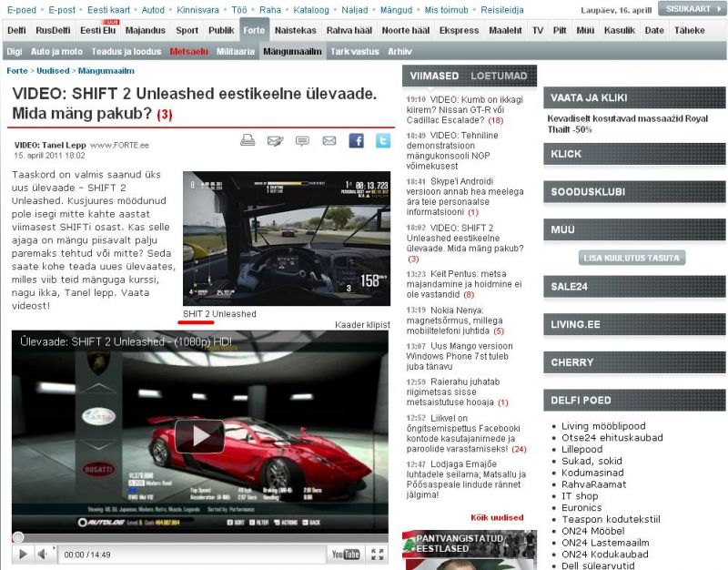This screenshot has height=570, width=728.
Task: Play the SHIFT 2 video using center play button
Action: 199,436
